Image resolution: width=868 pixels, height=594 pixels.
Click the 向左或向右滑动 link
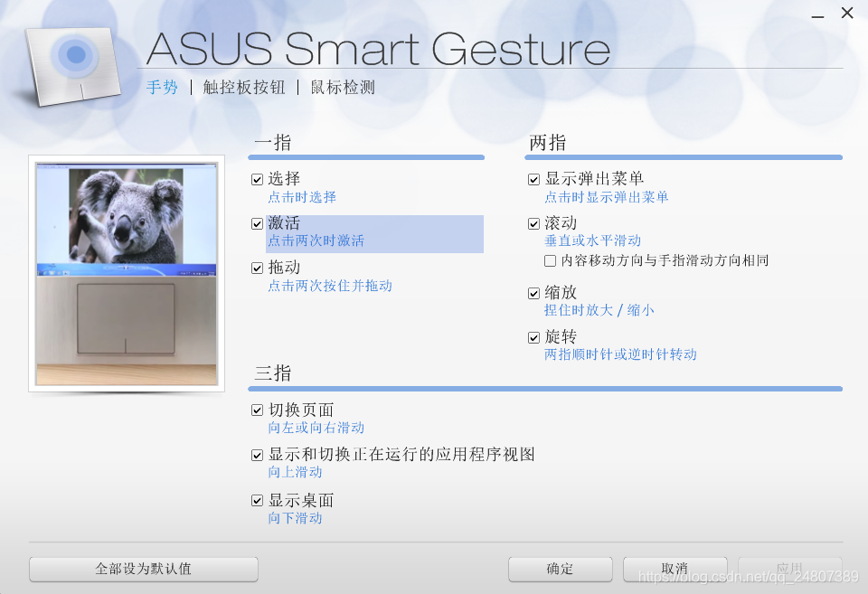(x=316, y=428)
